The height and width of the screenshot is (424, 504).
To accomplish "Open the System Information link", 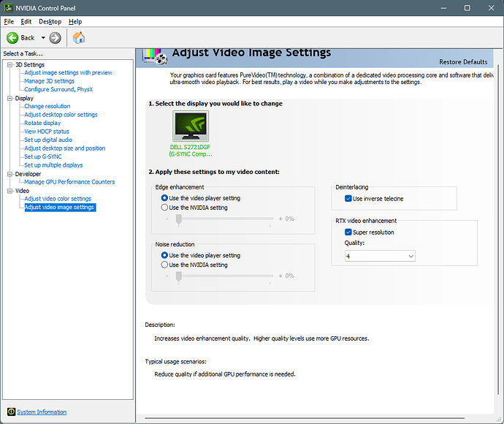I will tap(42, 412).
